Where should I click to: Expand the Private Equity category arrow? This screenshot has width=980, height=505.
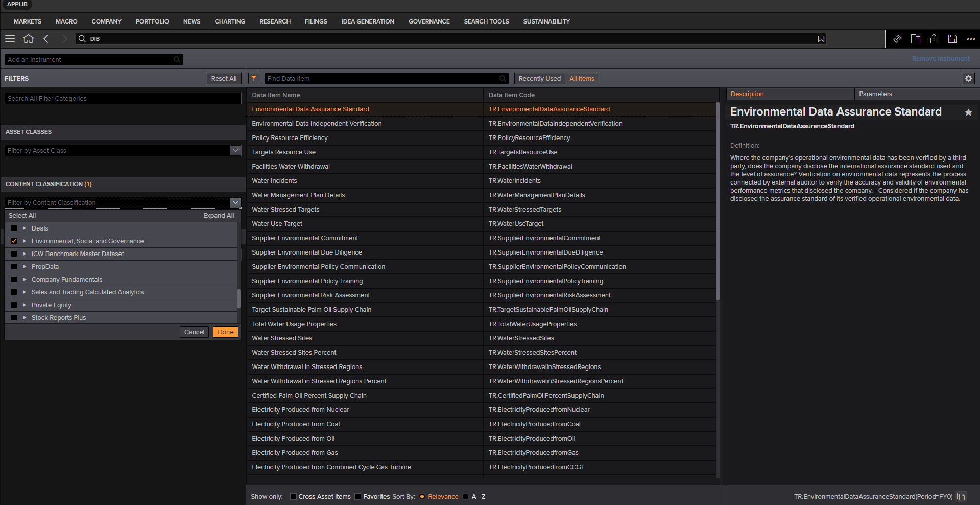point(24,305)
